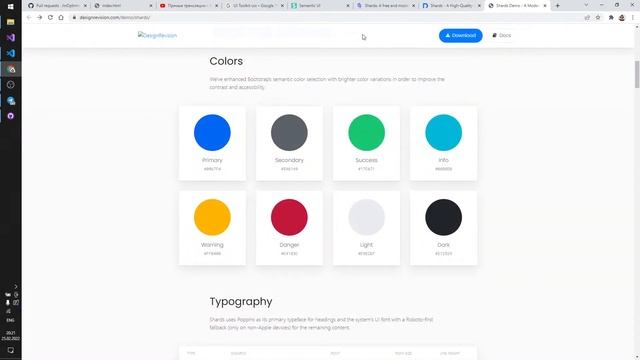This screenshot has height=360, width=640.
Task: Open the Chrome profile avatar
Action: tap(622, 18)
